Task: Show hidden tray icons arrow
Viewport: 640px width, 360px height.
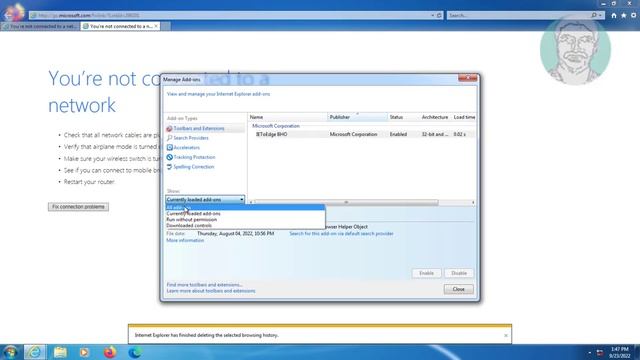Action: tap(589, 353)
